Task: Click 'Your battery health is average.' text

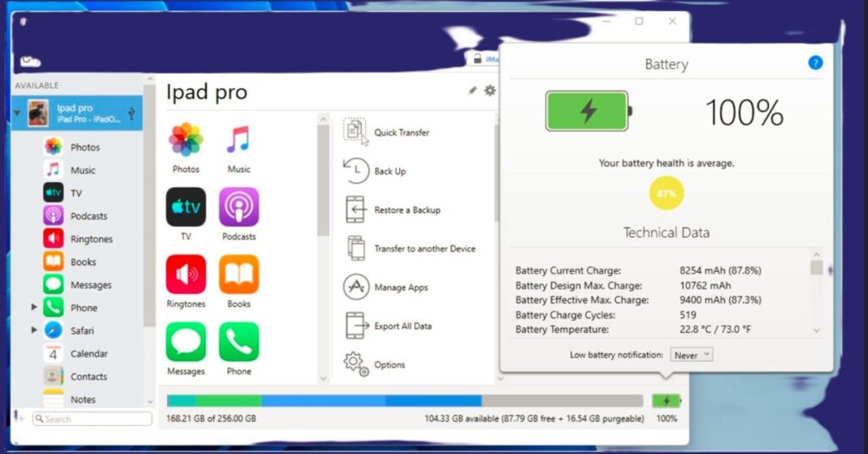Action: pyautogui.click(x=666, y=163)
